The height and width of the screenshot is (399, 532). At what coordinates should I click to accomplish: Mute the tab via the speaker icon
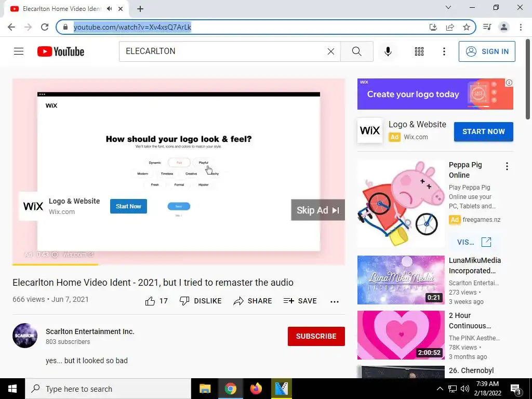pos(109,9)
